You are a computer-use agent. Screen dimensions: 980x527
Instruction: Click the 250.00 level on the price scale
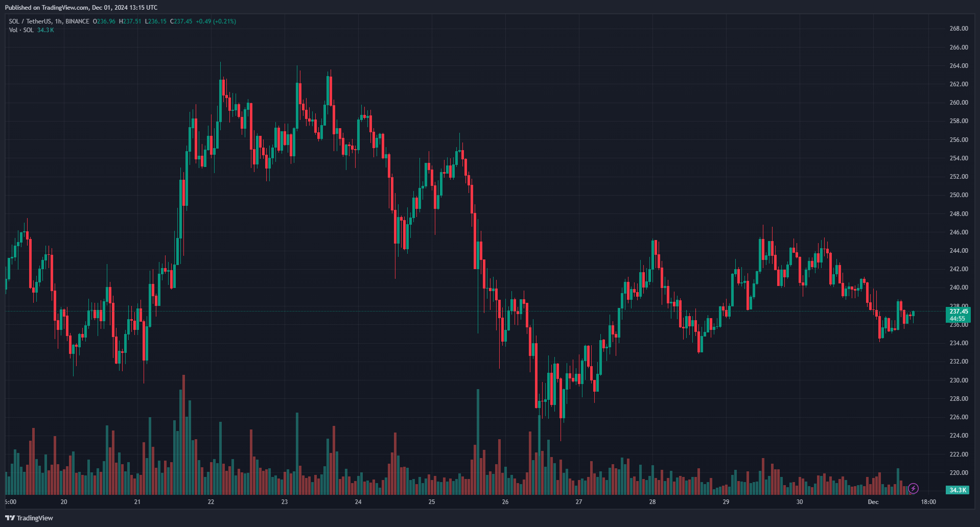(959, 195)
